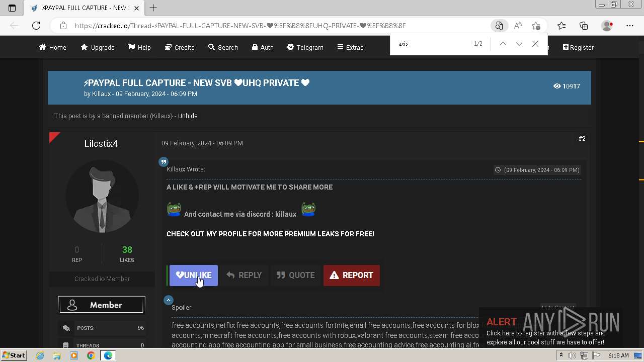
Task: Close the PAYPAL FULL CAPTURE tab
Action: click(137, 8)
